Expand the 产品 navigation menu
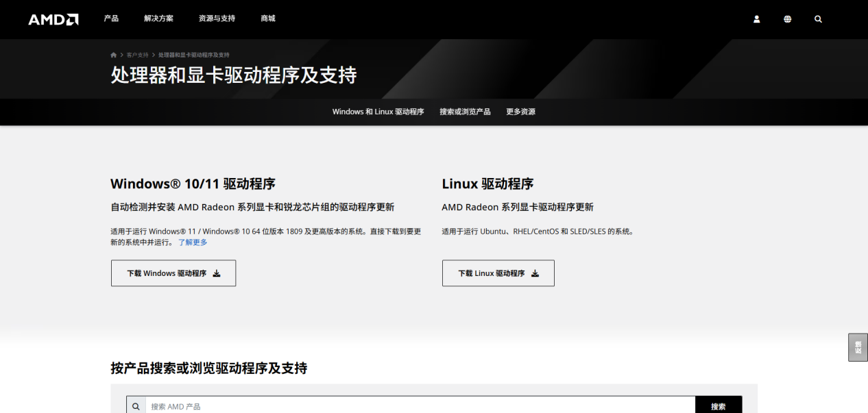Viewport: 868px width, 413px height. click(111, 18)
